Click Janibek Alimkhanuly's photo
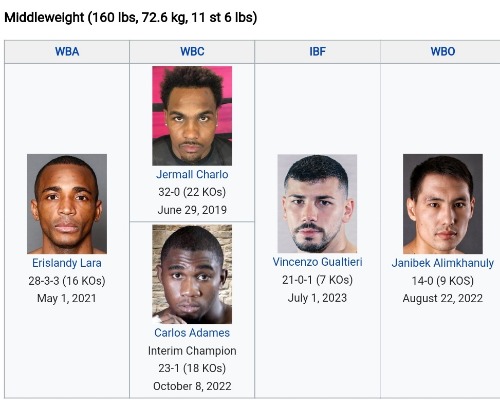 (443, 204)
